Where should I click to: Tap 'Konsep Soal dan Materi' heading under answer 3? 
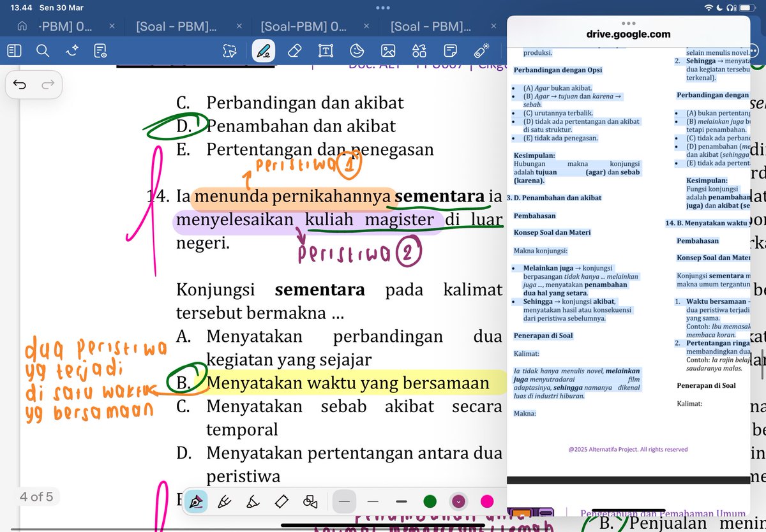(x=552, y=232)
